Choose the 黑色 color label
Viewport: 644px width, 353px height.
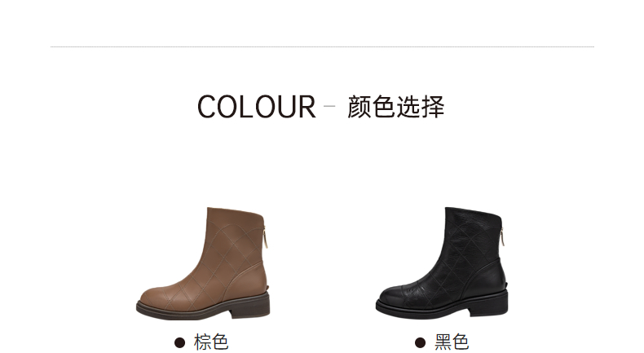point(452,342)
